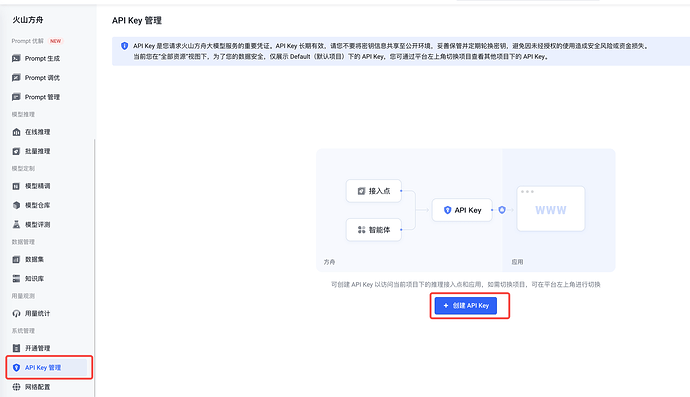Open the 批量推理 icon entry
The width and height of the screenshot is (690, 397).
coord(16,151)
